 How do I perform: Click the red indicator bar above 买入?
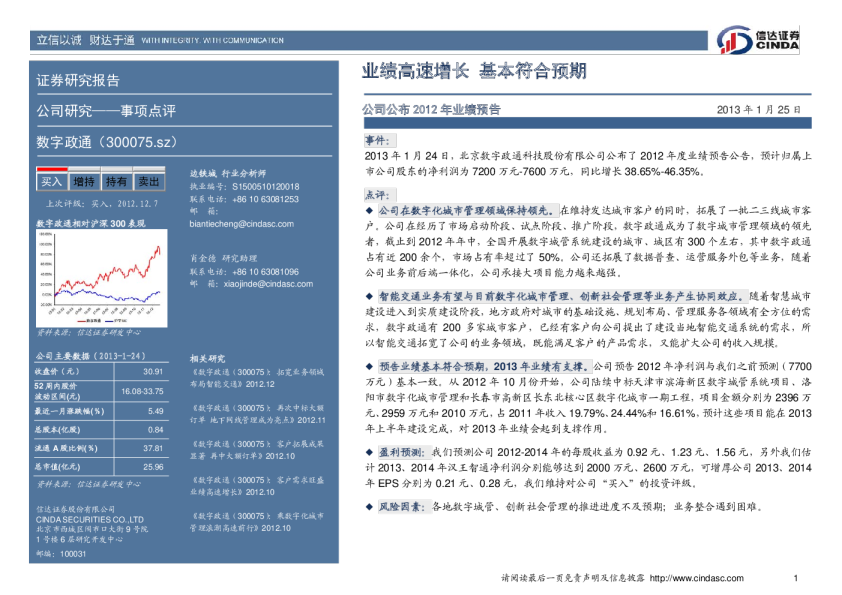pos(52,169)
